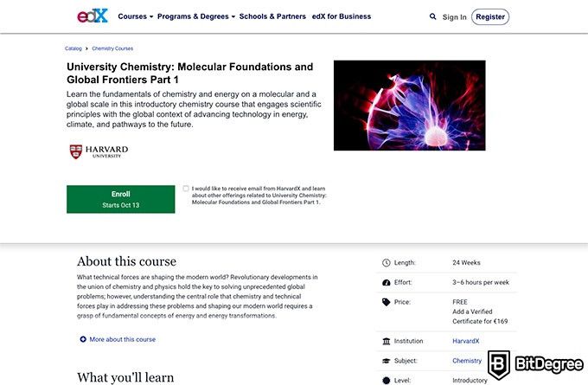Click the gauge icon beside Effort

pos(387,283)
